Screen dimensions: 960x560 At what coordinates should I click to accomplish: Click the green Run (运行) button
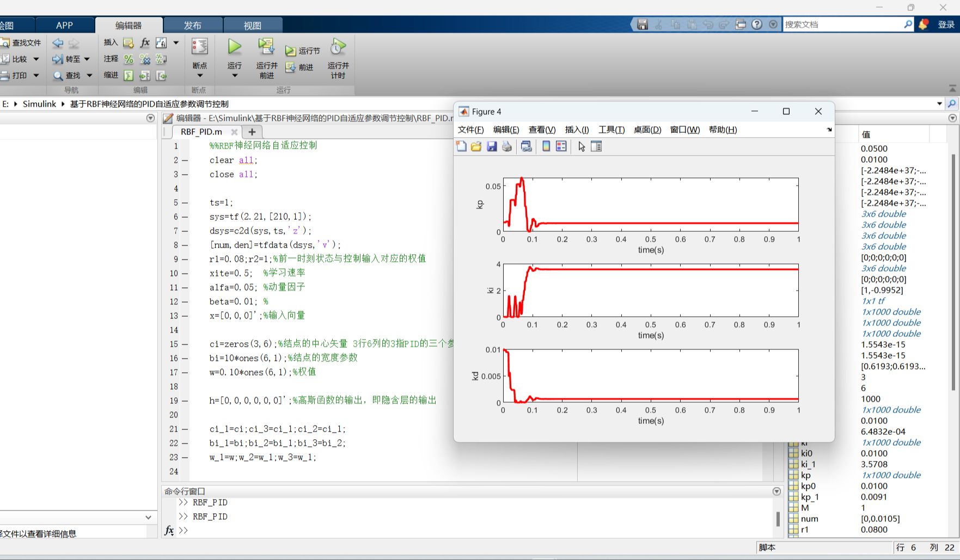coord(235,47)
